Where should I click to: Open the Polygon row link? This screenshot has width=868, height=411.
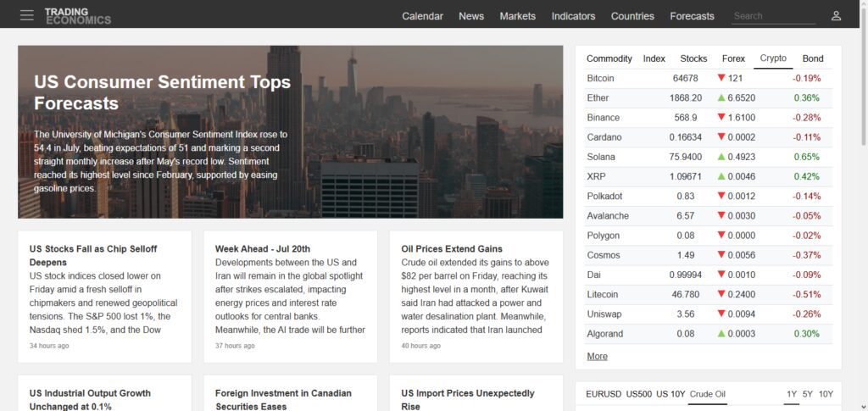click(x=603, y=236)
